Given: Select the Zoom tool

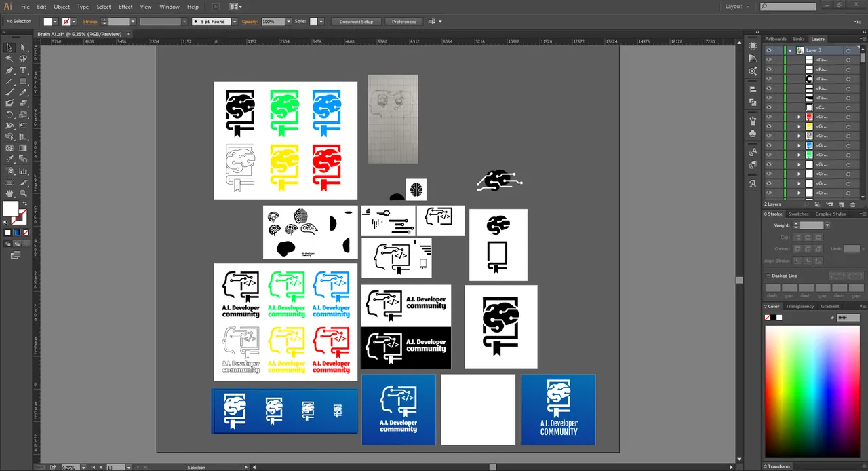Looking at the screenshot, I should [23, 193].
